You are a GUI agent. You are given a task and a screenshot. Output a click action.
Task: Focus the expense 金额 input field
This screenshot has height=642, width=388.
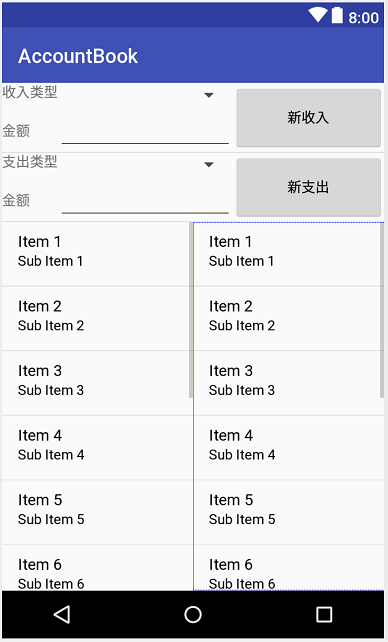click(145, 201)
